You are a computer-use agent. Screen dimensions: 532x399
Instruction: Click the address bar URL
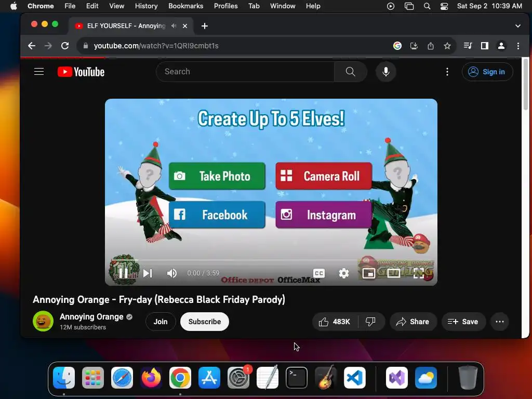pyautogui.click(x=156, y=46)
